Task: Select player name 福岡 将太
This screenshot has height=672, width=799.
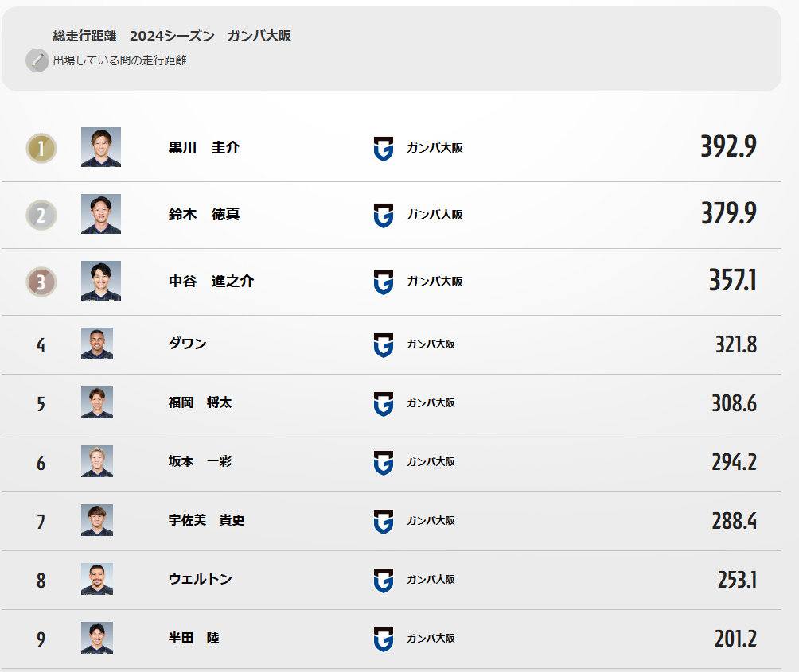Action: (200, 402)
